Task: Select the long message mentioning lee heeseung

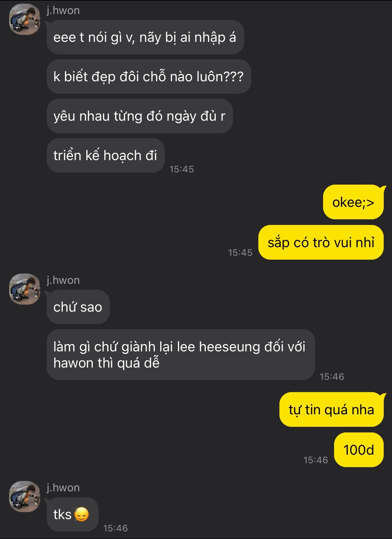Action: (181, 355)
